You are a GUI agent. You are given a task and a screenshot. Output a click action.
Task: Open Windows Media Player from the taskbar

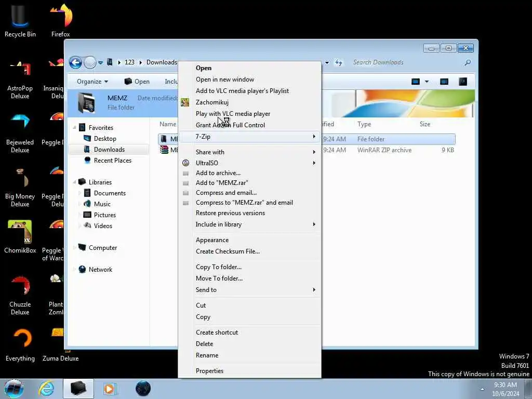pos(110,389)
